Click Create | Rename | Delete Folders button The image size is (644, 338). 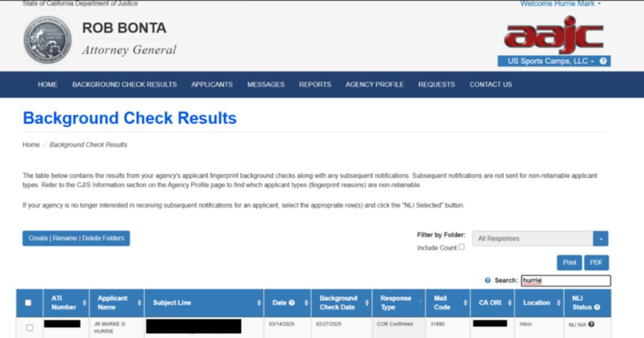coord(76,238)
